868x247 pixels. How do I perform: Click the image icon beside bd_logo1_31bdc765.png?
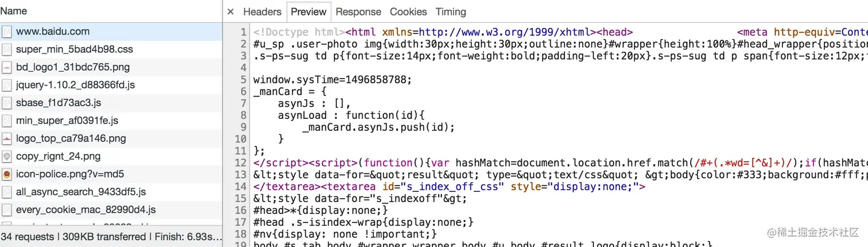pos(7,67)
